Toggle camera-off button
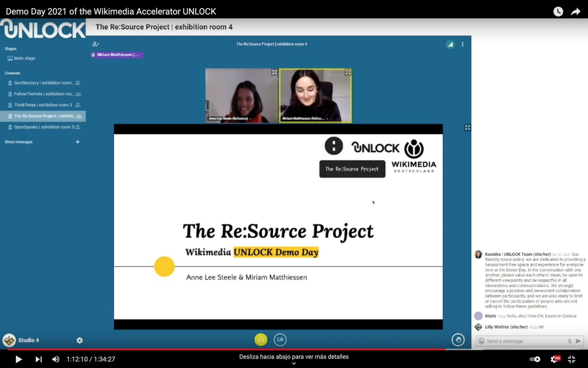The height and width of the screenshot is (368, 588). coord(280,340)
